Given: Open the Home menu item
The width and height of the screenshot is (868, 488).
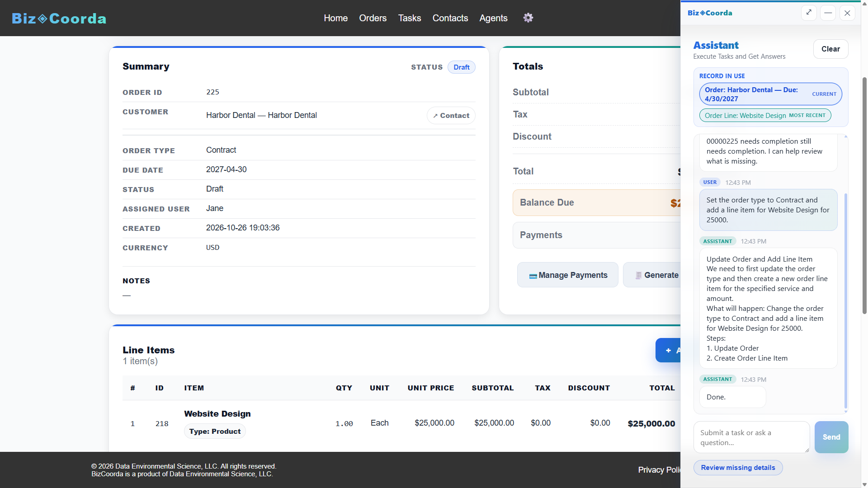Looking at the screenshot, I should coord(335,18).
